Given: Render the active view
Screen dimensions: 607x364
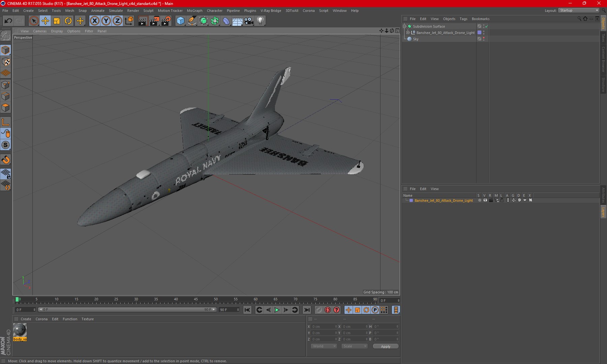Looking at the screenshot, I should (x=143, y=21).
